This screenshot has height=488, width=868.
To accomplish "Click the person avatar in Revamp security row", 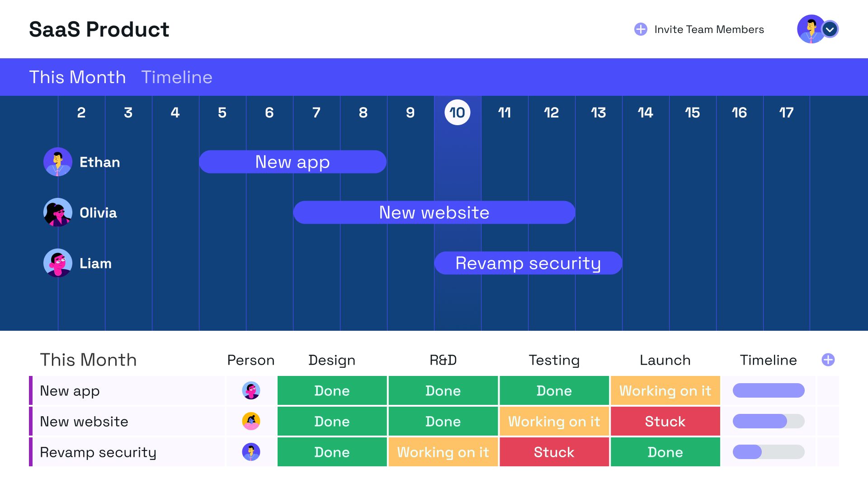I will (x=251, y=452).
